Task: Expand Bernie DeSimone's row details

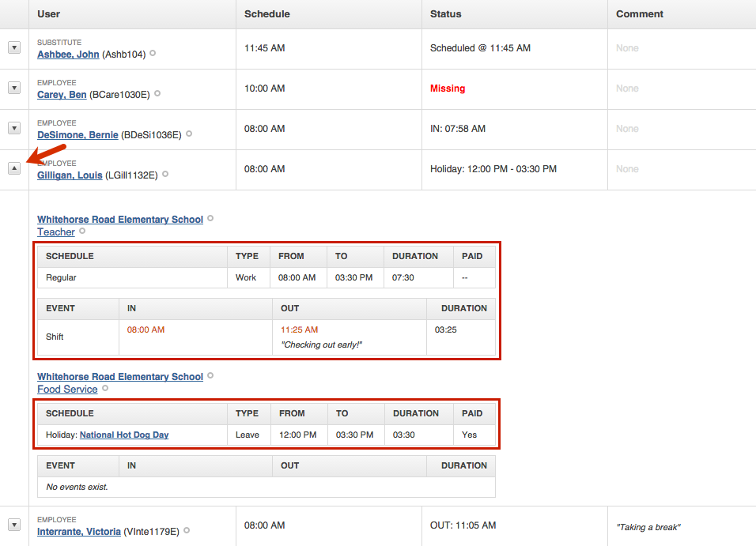Action: pyautogui.click(x=13, y=128)
